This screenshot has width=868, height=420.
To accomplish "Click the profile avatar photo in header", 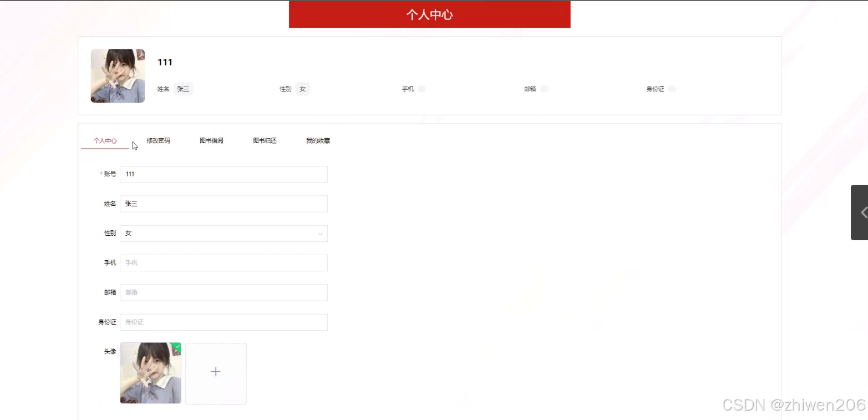I will pos(118,75).
